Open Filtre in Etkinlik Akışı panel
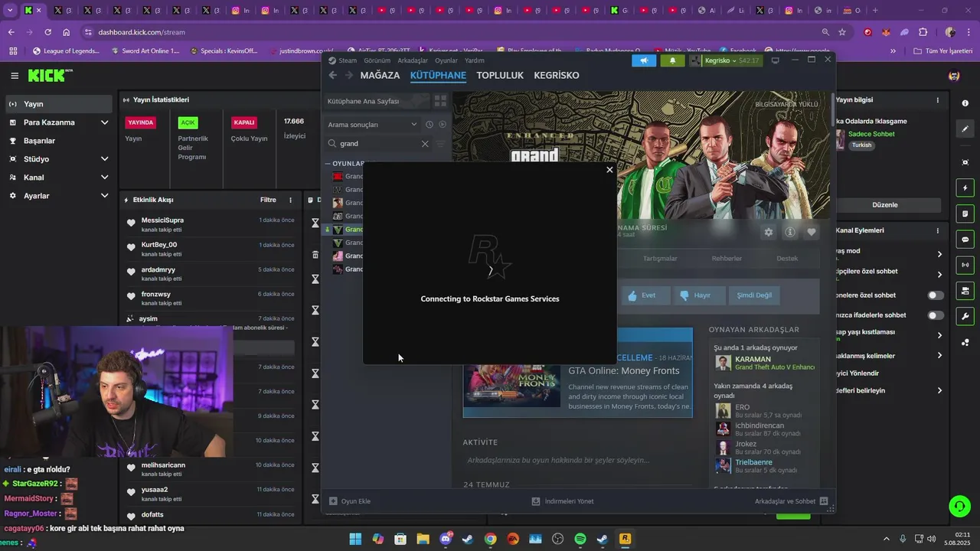The width and height of the screenshot is (980, 551). click(x=268, y=200)
